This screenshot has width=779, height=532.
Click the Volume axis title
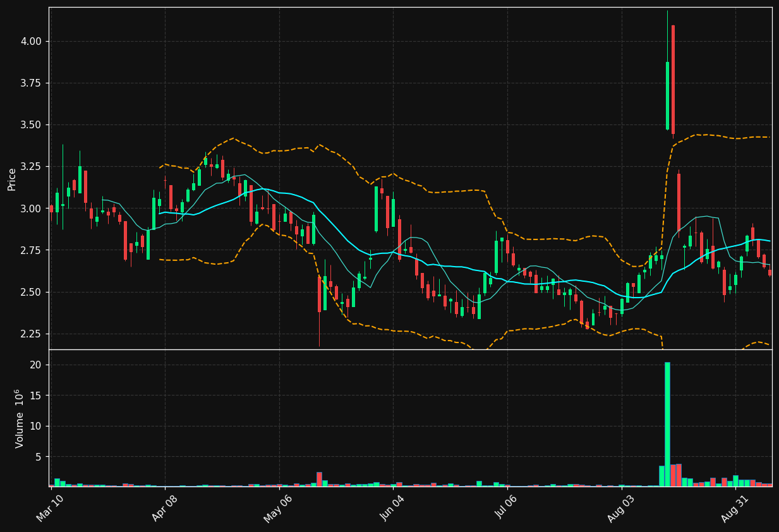[x=18, y=418]
